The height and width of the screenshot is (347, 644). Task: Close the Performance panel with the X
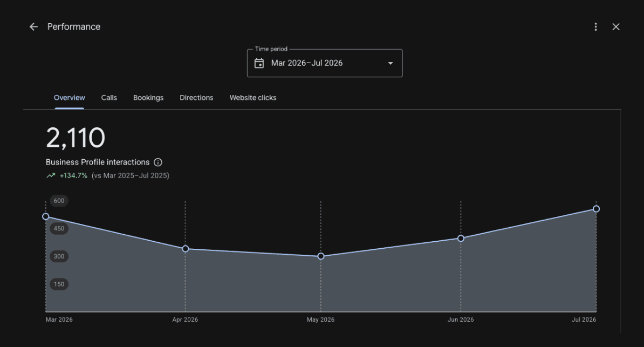click(615, 27)
